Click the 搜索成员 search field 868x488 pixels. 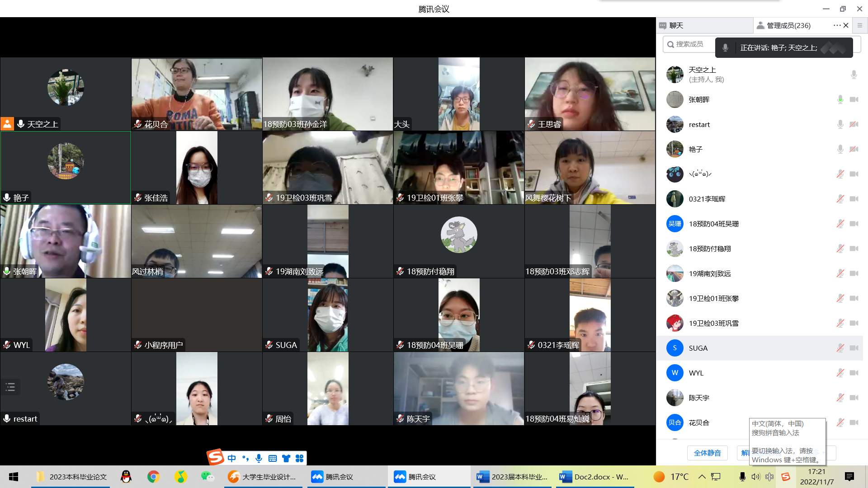pos(689,44)
